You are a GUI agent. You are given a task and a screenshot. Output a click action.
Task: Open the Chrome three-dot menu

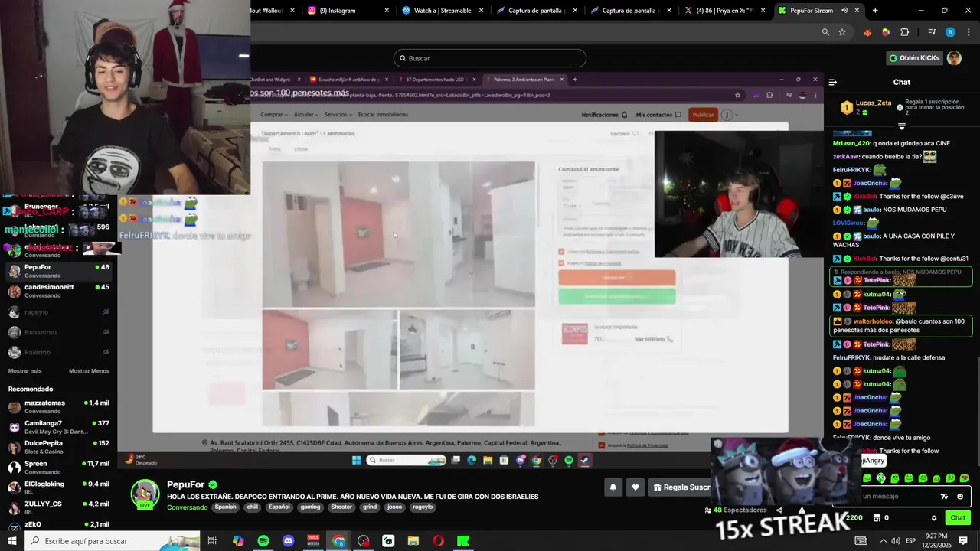967,32
